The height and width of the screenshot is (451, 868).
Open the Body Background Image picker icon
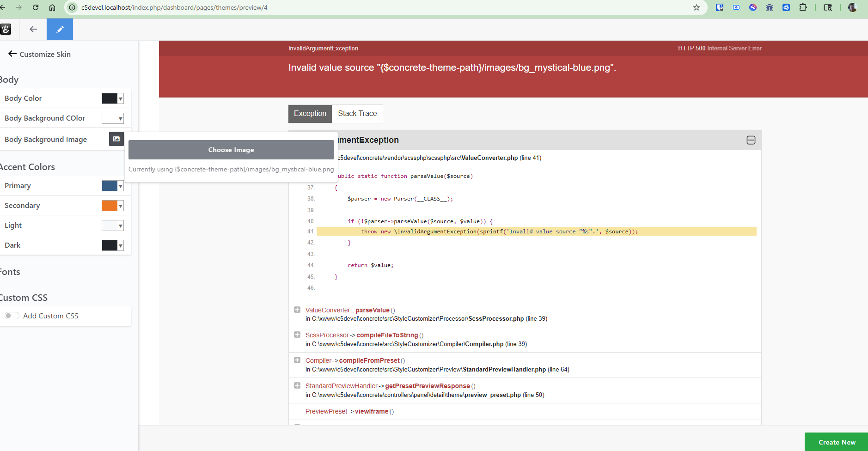coord(116,139)
